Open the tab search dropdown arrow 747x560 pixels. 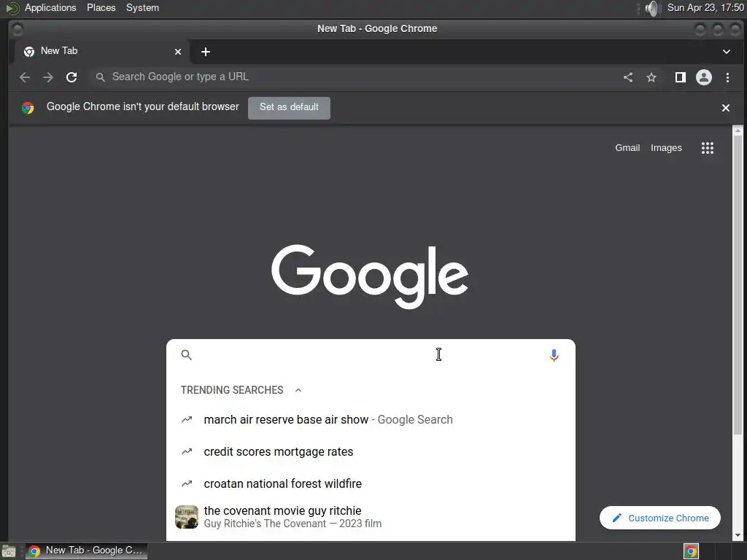coord(726,52)
